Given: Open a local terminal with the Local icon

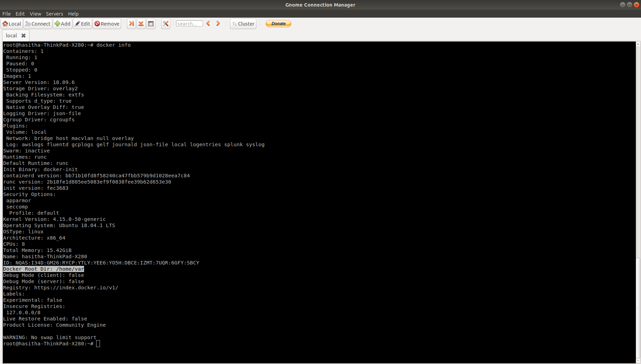Looking at the screenshot, I should click(x=11, y=24).
